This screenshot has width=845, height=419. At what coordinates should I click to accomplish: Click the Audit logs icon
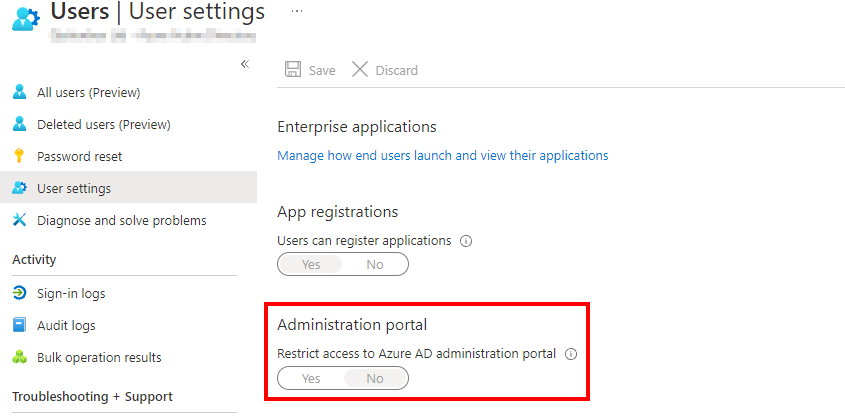(19, 326)
